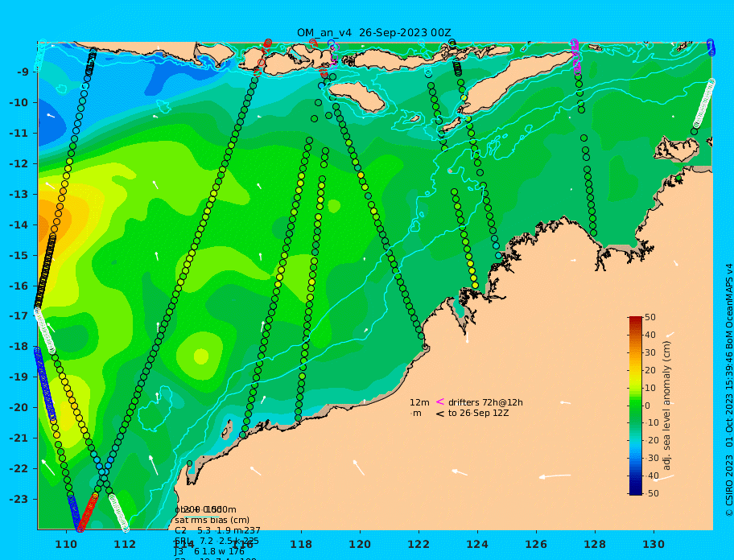The width and height of the screenshot is (734, 560).
Task: Click the longitude label '122' on the x-axis
Action: 419,544
